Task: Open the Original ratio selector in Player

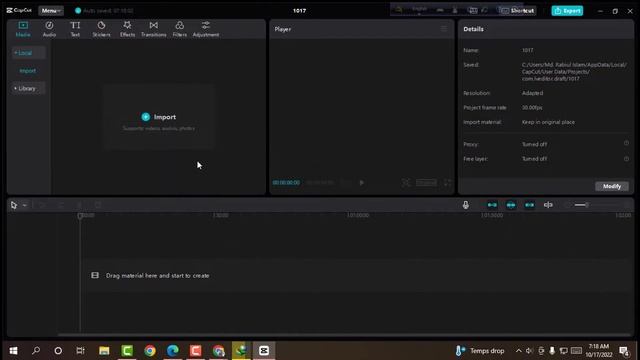Action: click(426, 182)
